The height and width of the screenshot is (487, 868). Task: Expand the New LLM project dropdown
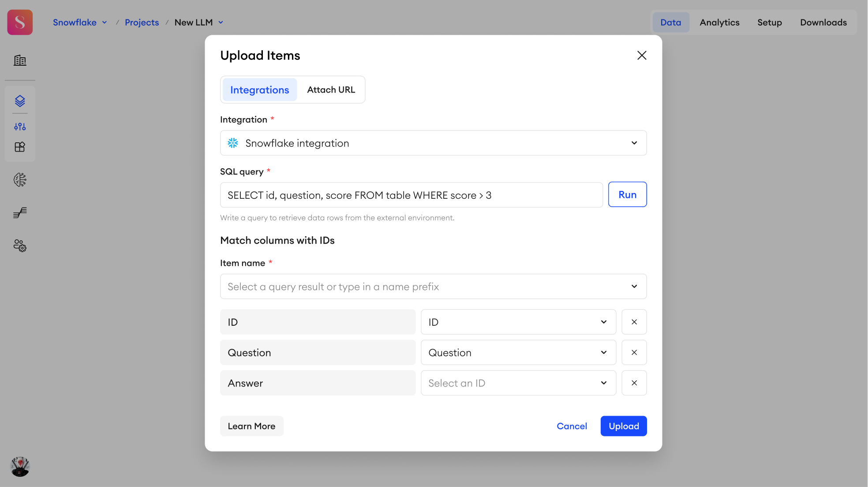click(x=221, y=22)
